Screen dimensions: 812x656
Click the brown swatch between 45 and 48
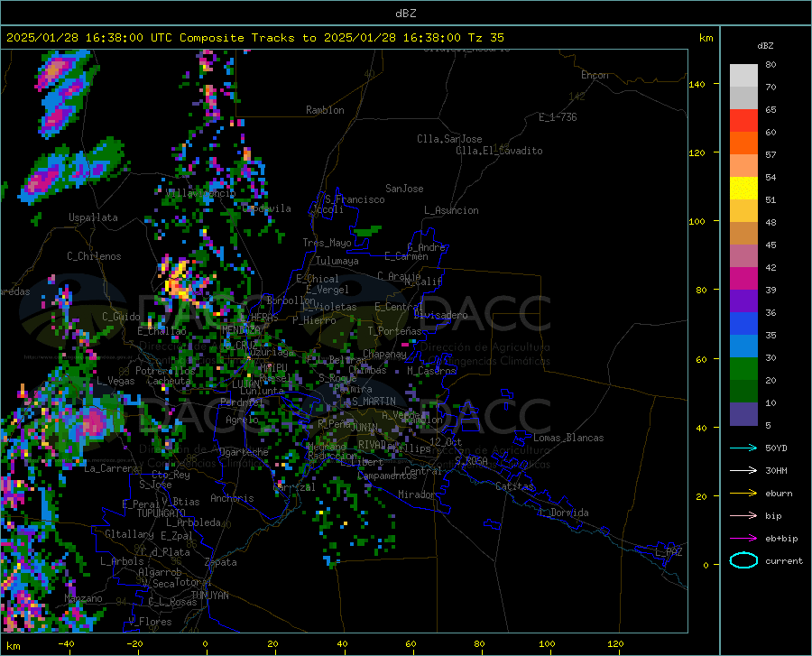click(743, 234)
